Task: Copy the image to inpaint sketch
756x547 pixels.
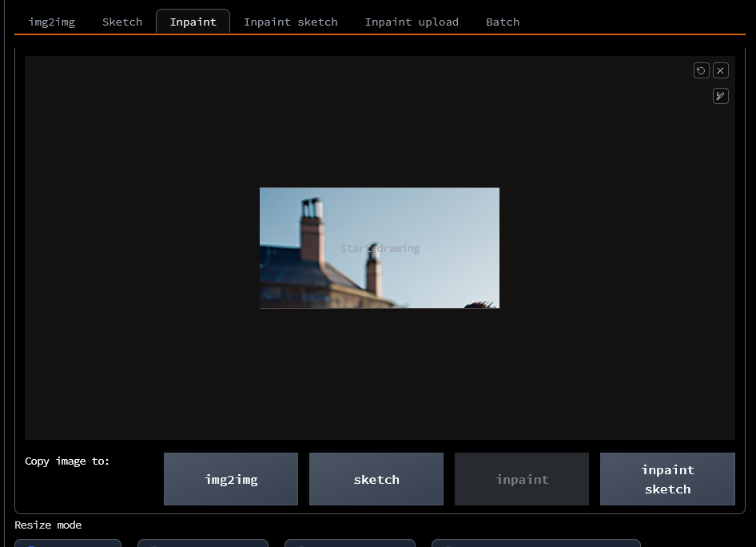Action: coord(667,479)
